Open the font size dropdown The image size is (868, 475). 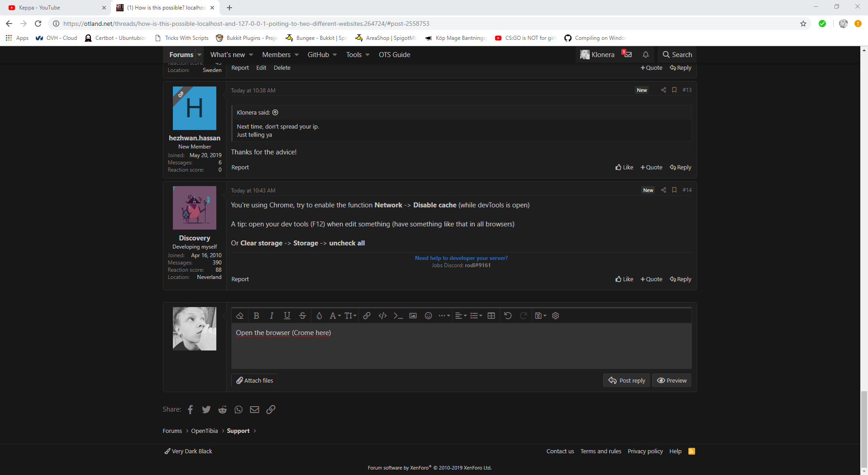coord(350,316)
